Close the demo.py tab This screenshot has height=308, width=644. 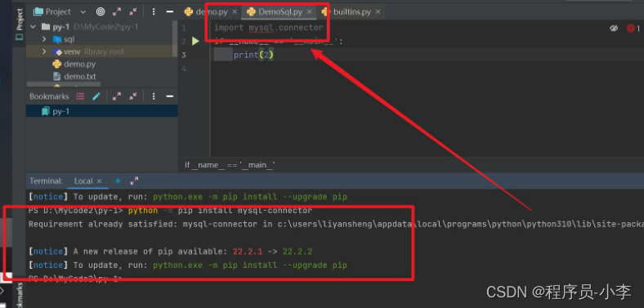click(x=235, y=12)
